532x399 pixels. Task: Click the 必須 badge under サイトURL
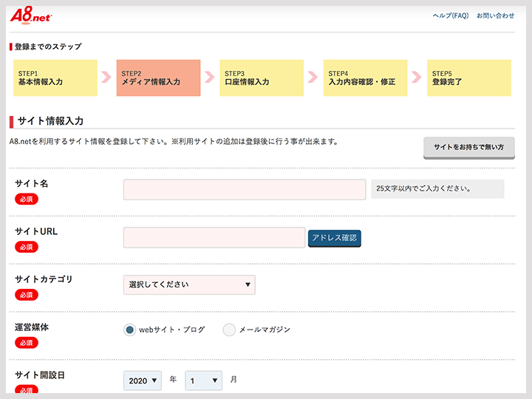pyautogui.click(x=27, y=247)
